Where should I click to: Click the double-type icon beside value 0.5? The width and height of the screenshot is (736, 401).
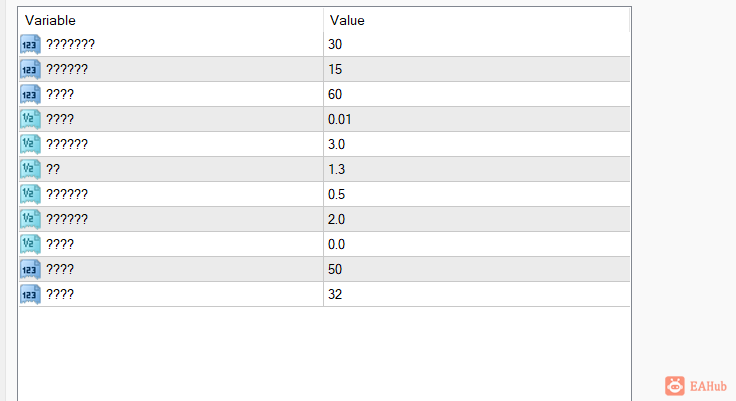[x=29, y=194]
